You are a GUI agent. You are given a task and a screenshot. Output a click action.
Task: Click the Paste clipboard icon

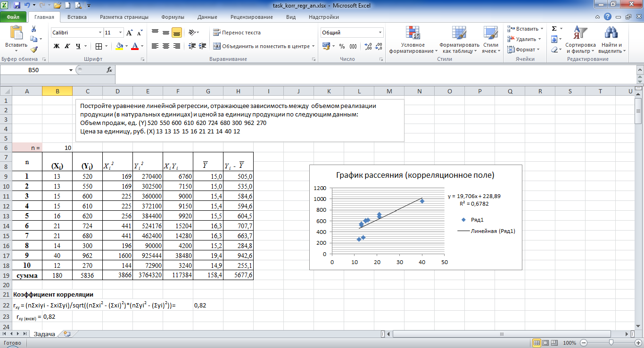coord(16,33)
